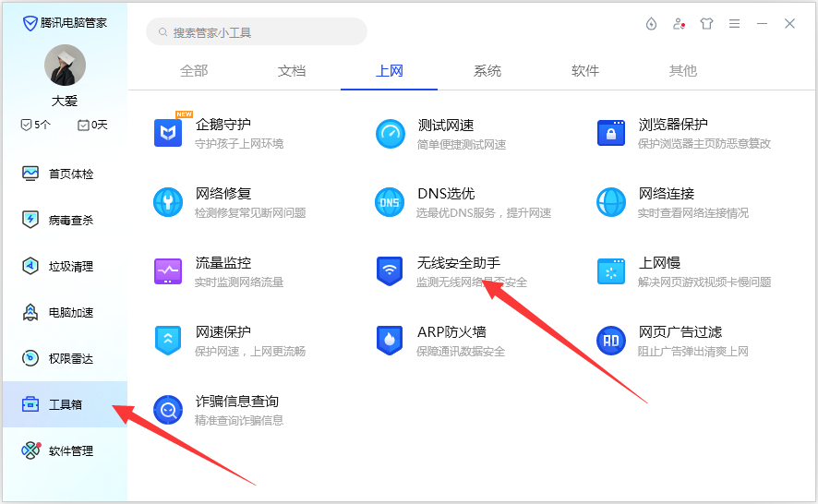Image resolution: width=818 pixels, height=504 pixels.
Task: Click the 网页广告过滤 title text
Action: click(x=680, y=331)
